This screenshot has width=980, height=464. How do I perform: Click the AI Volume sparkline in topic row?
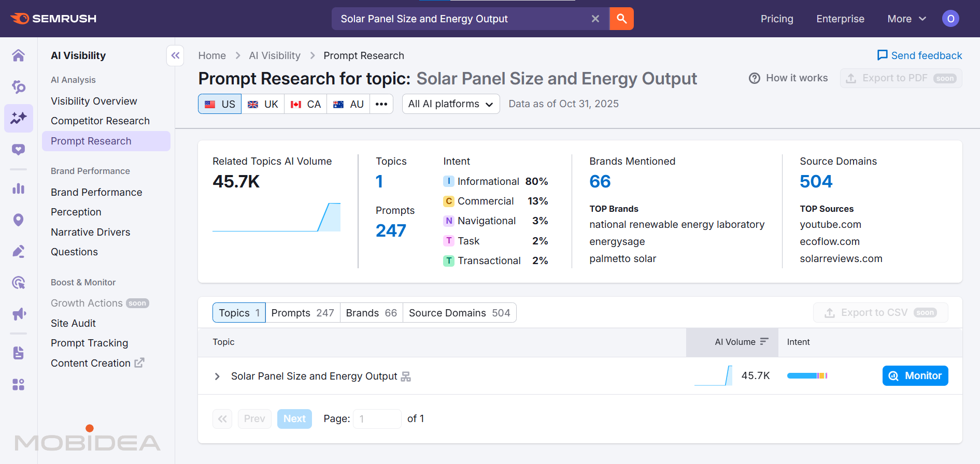click(713, 375)
